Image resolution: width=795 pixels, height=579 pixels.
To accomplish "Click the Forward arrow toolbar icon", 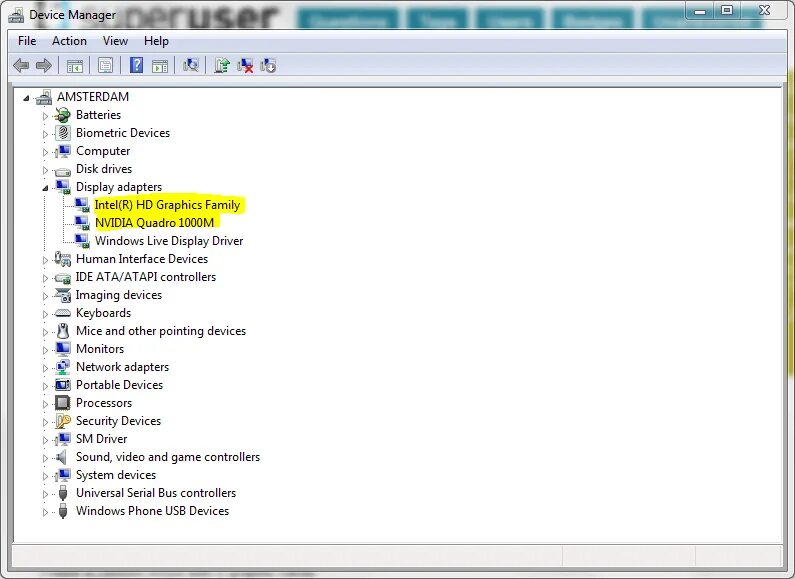I will point(44,65).
